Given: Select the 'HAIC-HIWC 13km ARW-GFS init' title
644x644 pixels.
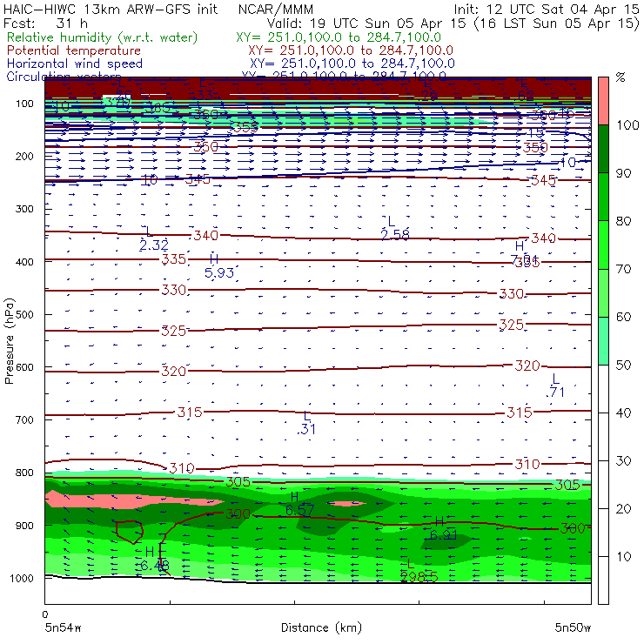Looking at the screenshot, I should click(x=110, y=10).
